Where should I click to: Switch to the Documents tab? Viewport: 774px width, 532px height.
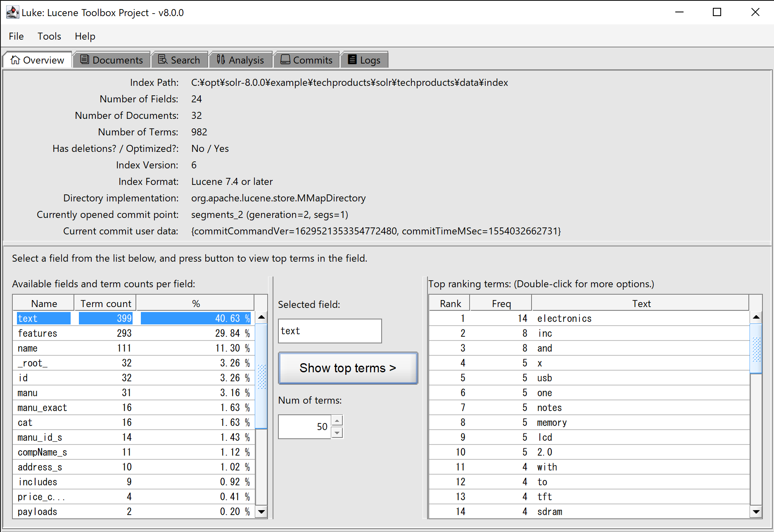click(112, 60)
